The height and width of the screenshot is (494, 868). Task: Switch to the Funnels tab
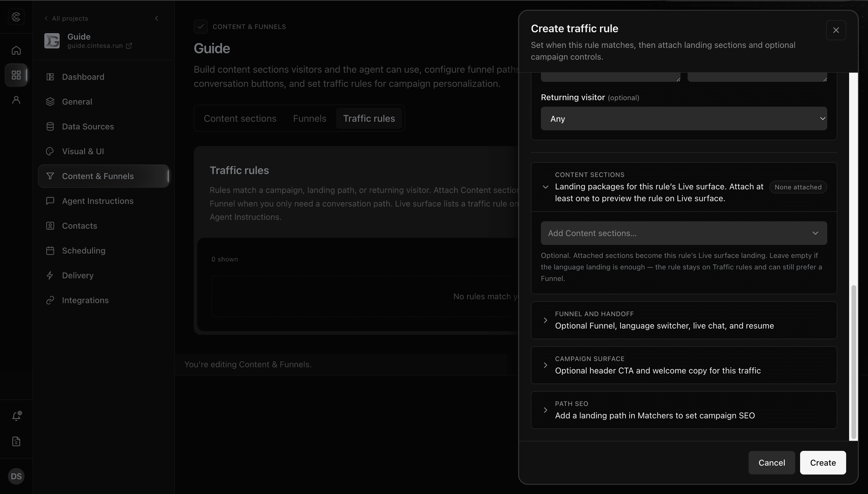click(x=309, y=118)
